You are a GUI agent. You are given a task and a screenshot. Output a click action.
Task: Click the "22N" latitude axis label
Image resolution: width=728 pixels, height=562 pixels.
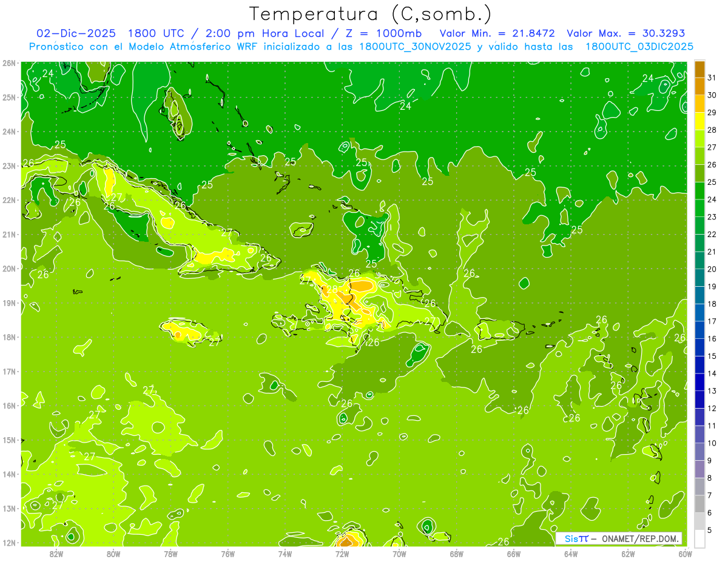(8, 200)
